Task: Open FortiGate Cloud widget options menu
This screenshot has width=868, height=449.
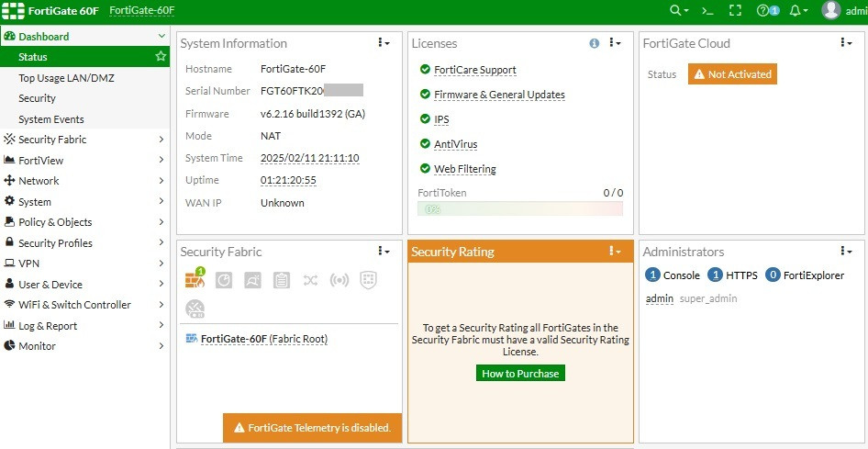Action: (846, 42)
